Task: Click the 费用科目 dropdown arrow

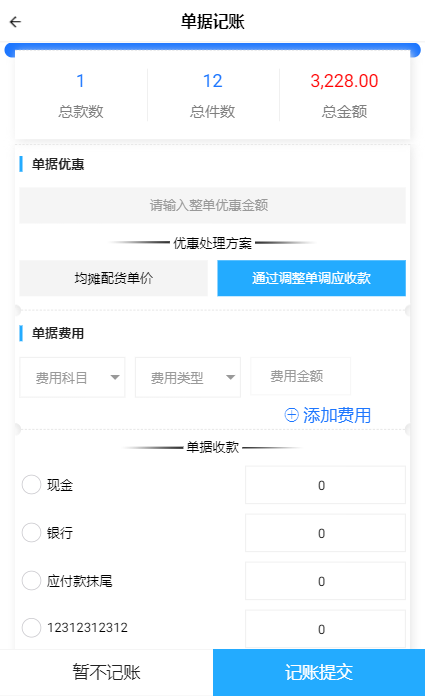Action: click(115, 378)
